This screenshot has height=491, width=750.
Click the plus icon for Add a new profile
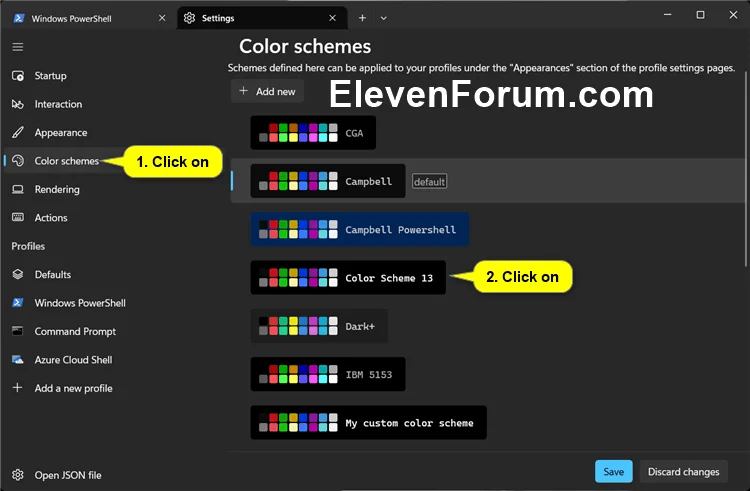[18, 388]
